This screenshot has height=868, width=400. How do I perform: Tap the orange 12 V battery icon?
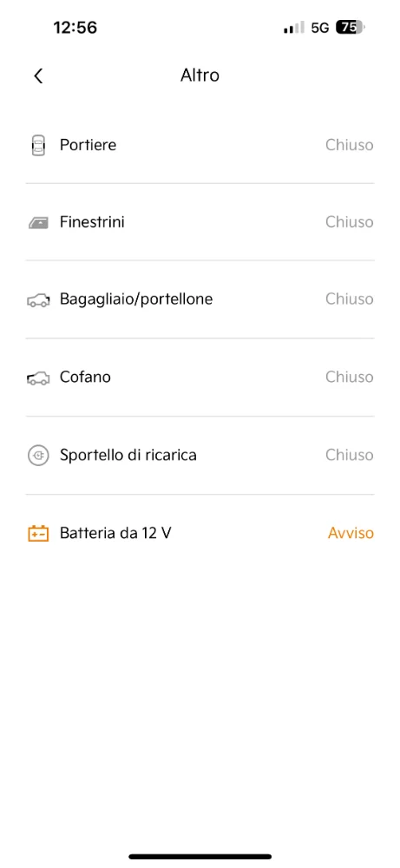[38, 534]
